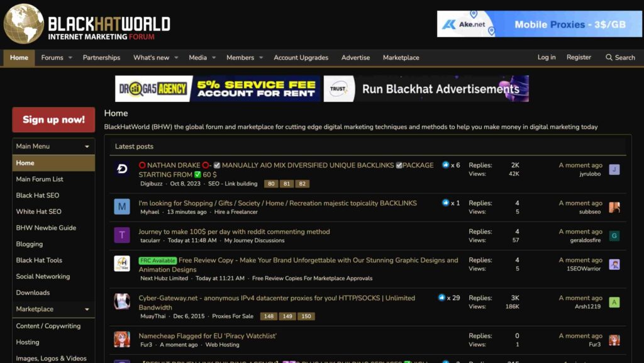This screenshot has width=644, height=363.
Task: Open Fur3 avatar beside Namecheap thread
Action: [122, 339]
